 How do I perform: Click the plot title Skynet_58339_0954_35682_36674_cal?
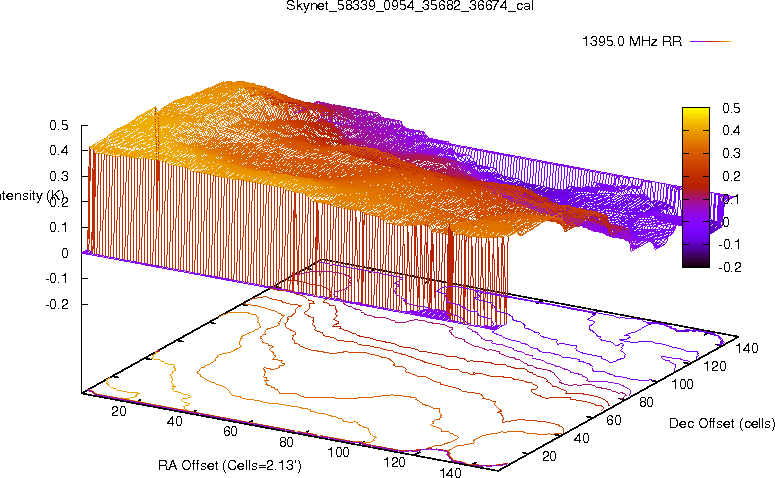coord(410,6)
